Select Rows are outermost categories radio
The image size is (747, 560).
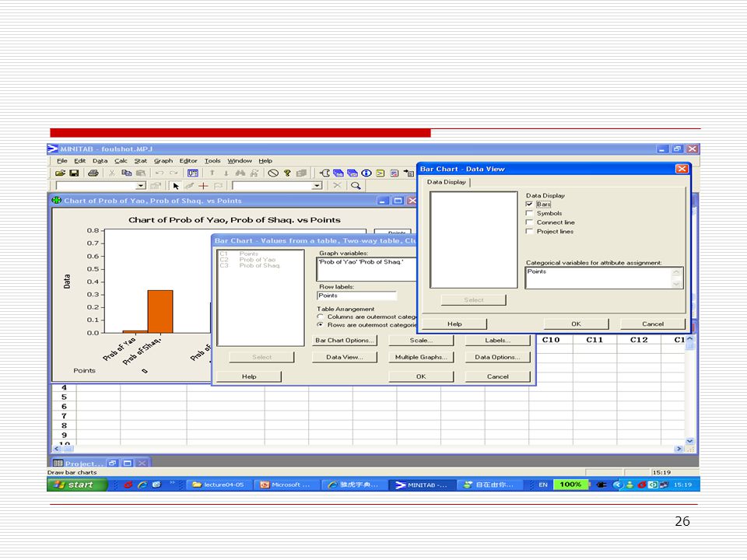coord(321,325)
